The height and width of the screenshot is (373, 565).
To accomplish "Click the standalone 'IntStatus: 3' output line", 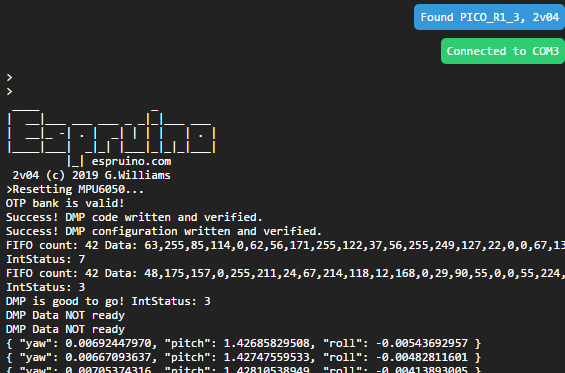I will (x=45, y=287).
